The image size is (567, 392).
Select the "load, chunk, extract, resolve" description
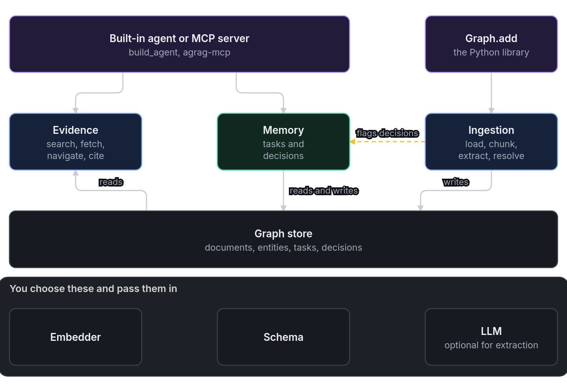click(x=491, y=150)
